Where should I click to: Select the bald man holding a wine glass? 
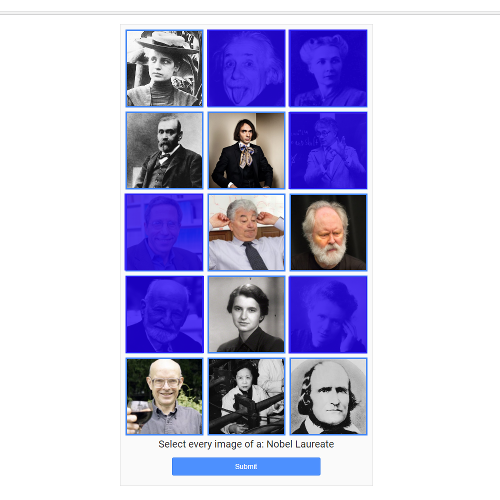[x=164, y=396]
